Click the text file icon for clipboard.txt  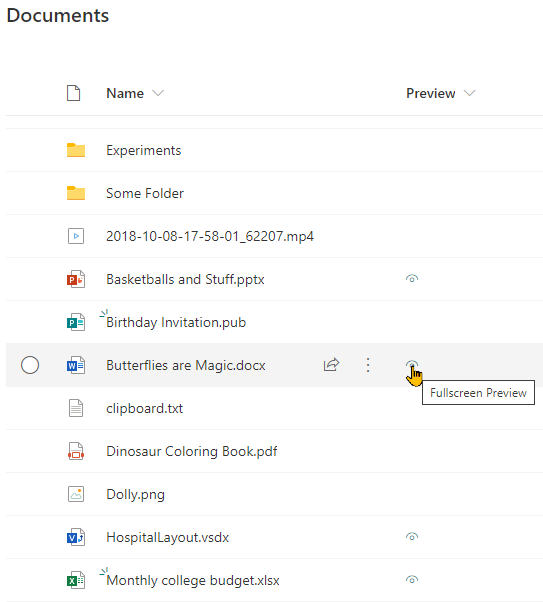click(76, 408)
